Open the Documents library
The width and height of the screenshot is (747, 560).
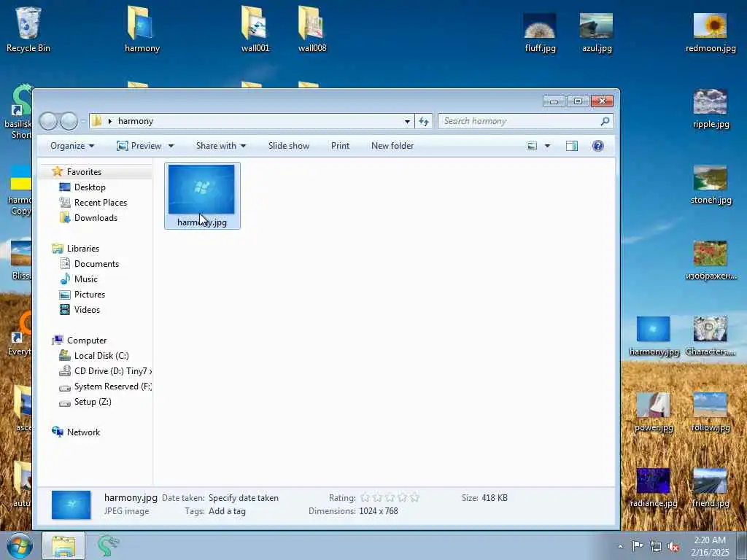pyautogui.click(x=96, y=264)
